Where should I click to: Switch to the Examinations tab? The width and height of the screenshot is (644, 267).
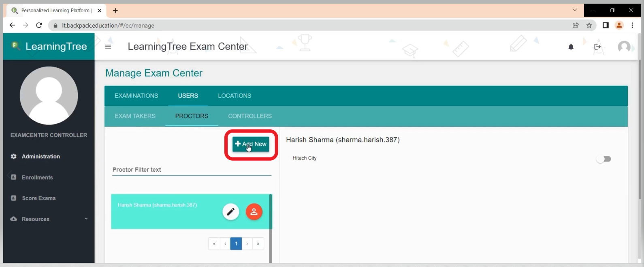136,96
